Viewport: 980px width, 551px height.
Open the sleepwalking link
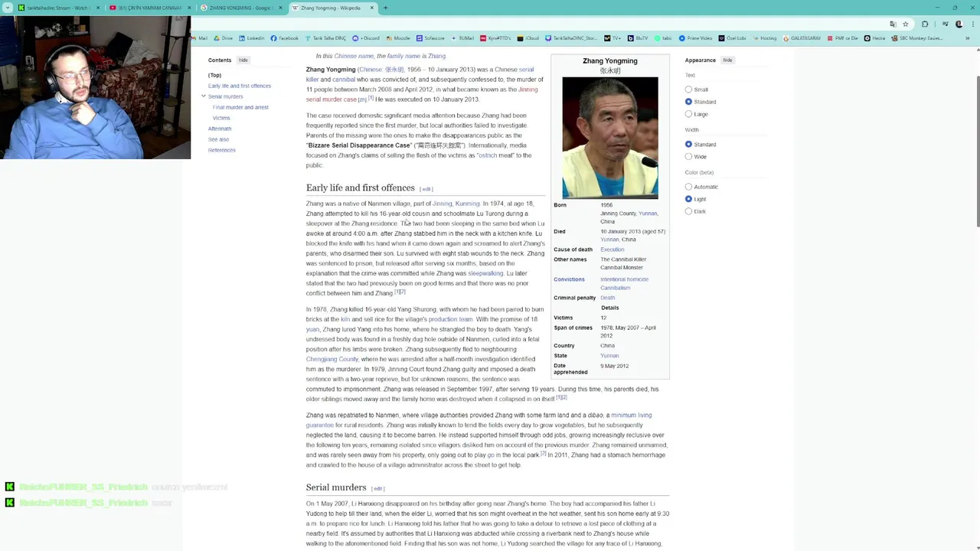pos(485,273)
